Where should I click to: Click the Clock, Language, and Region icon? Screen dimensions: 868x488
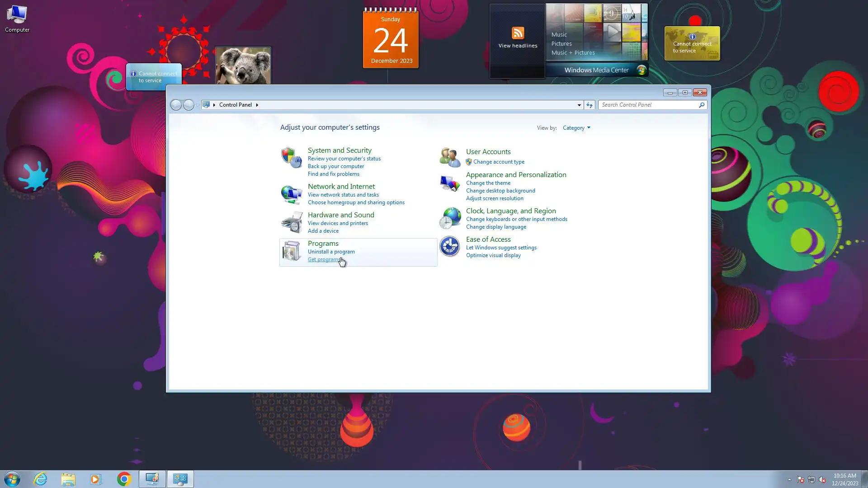(449, 218)
